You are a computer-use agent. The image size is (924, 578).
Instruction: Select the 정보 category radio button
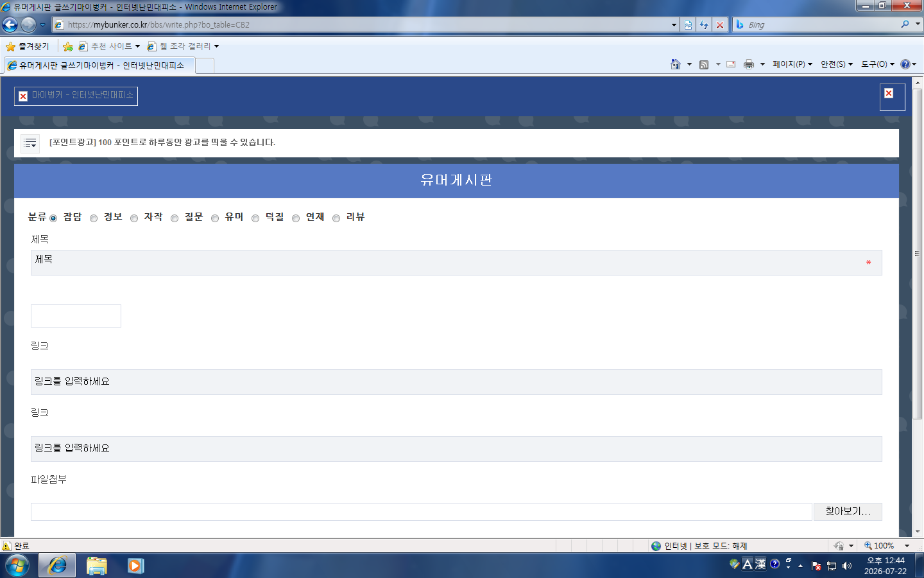coord(94,218)
